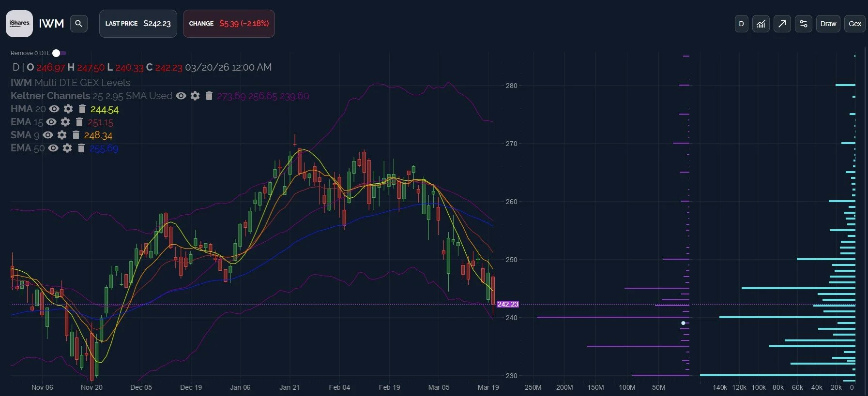868x396 pixels.
Task: Toggle the Remove 0 DTE switch
Action: [60, 53]
